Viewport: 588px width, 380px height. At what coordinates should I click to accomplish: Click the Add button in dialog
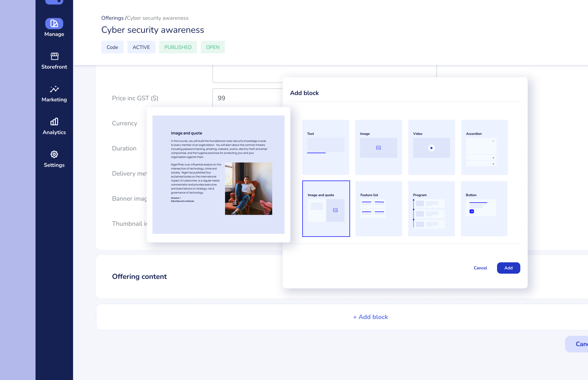(508, 268)
